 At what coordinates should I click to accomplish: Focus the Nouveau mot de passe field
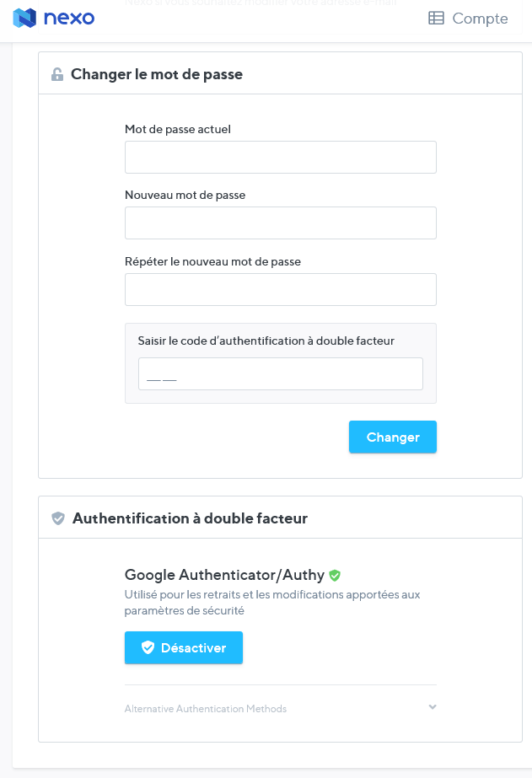(x=280, y=223)
